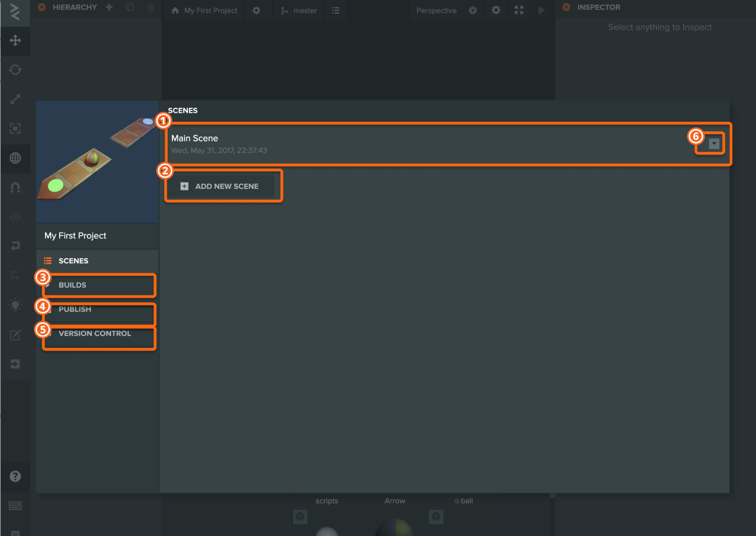The height and width of the screenshot is (536, 756).
Task: Open the lightbulb bake lightmaps tool
Action: 15,305
